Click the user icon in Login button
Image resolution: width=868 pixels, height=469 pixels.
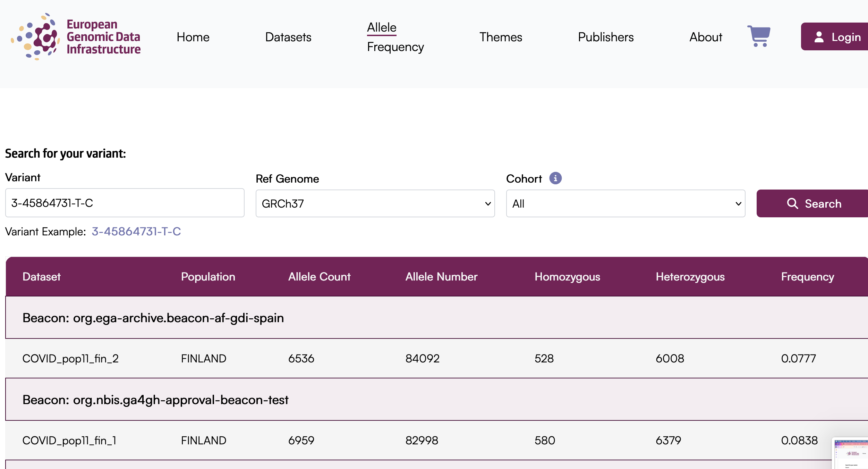819,37
